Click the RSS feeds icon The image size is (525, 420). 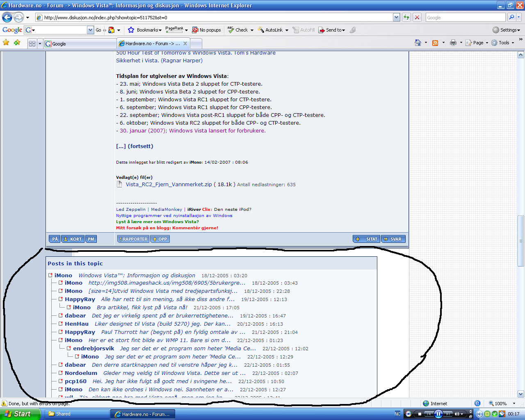[x=435, y=43]
